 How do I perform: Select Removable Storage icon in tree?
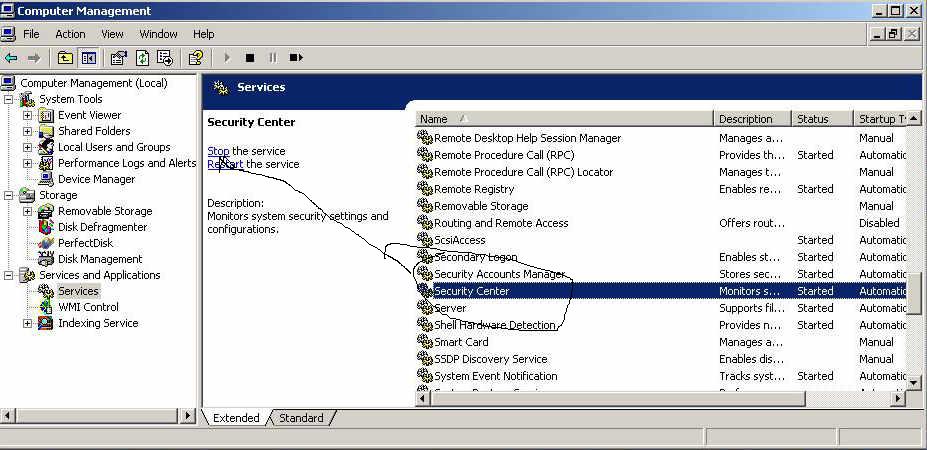[x=46, y=211]
